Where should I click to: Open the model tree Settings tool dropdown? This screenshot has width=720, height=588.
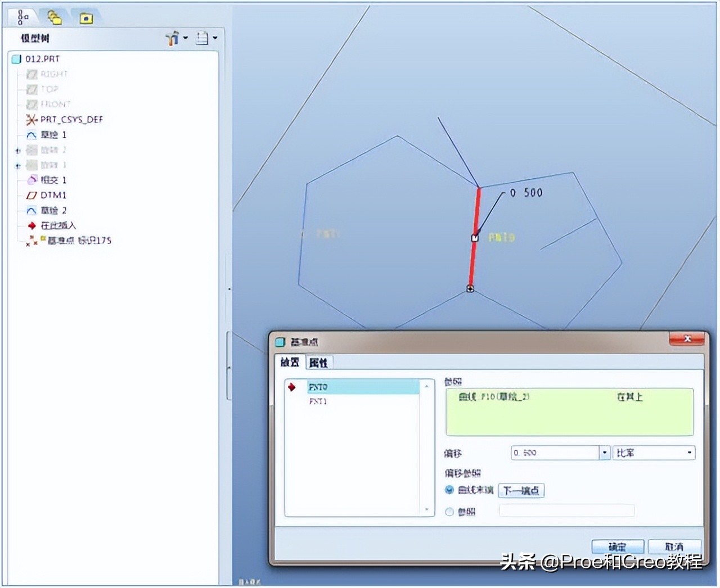(x=175, y=38)
